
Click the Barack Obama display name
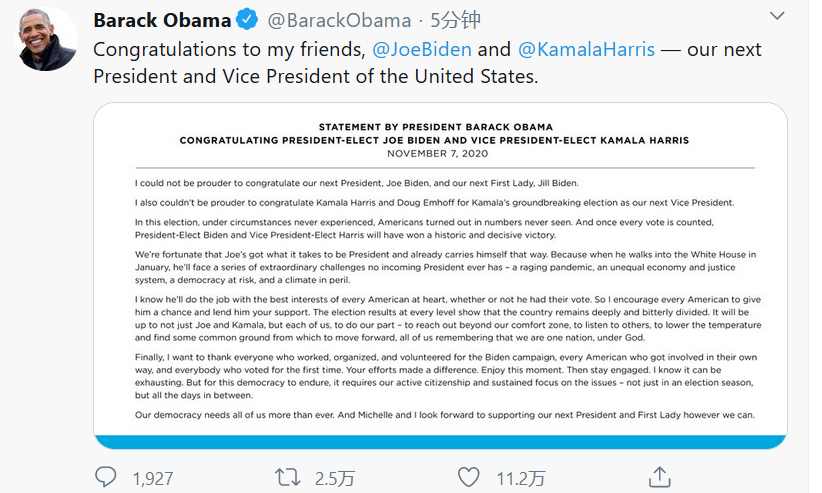click(x=162, y=20)
